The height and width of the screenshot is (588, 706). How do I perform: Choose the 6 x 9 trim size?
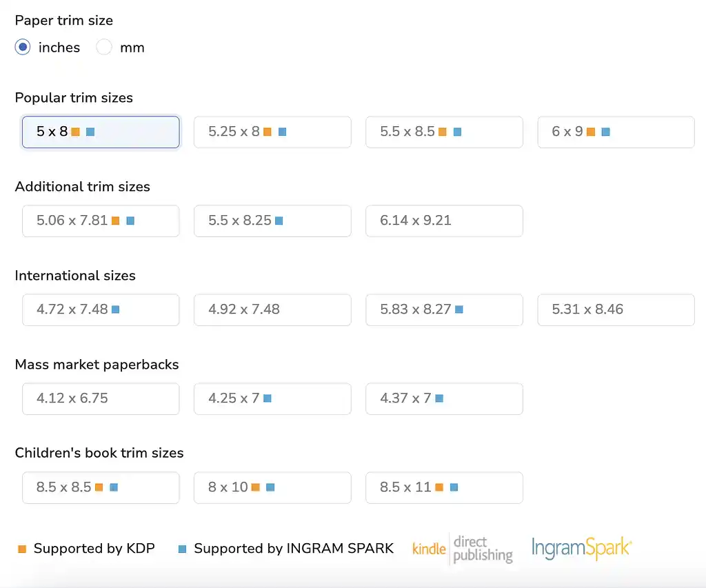tap(616, 132)
